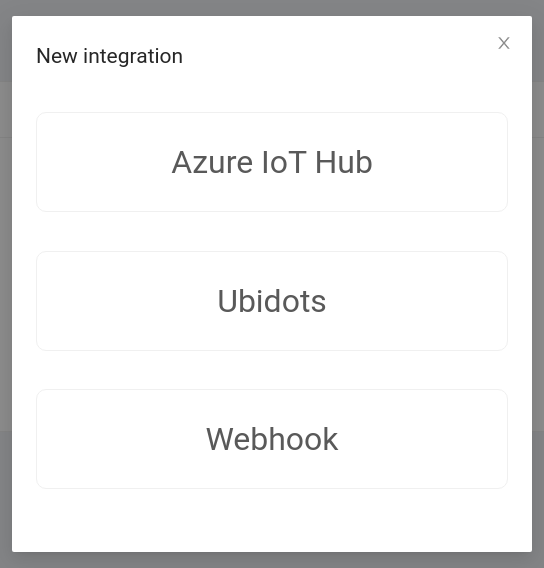Close the New integration dialog
Viewport: 544px width, 568px height.
pos(504,43)
